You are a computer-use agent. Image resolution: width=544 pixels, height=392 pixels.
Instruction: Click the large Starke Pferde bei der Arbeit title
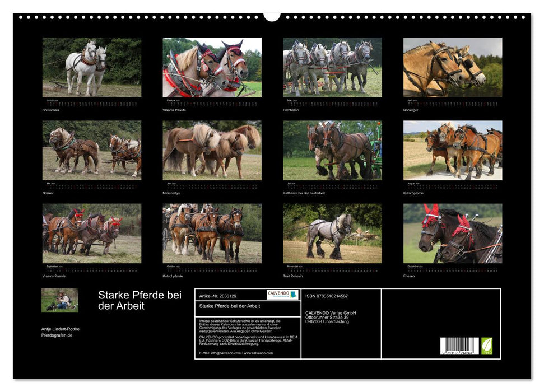[140, 301]
